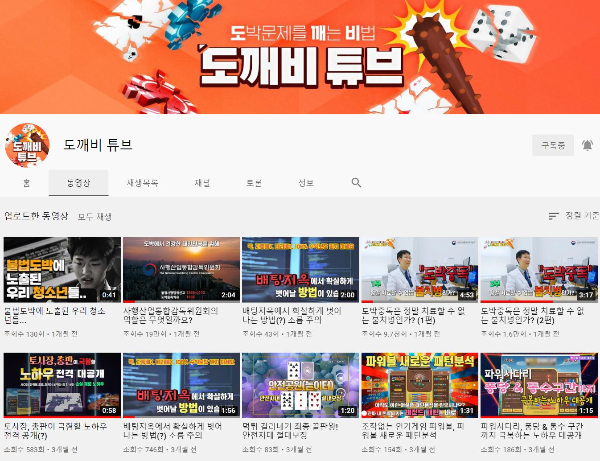Open the 파워볼 새로운 패턴분석 thumbnail
This screenshot has width=600, height=461.
click(x=420, y=385)
